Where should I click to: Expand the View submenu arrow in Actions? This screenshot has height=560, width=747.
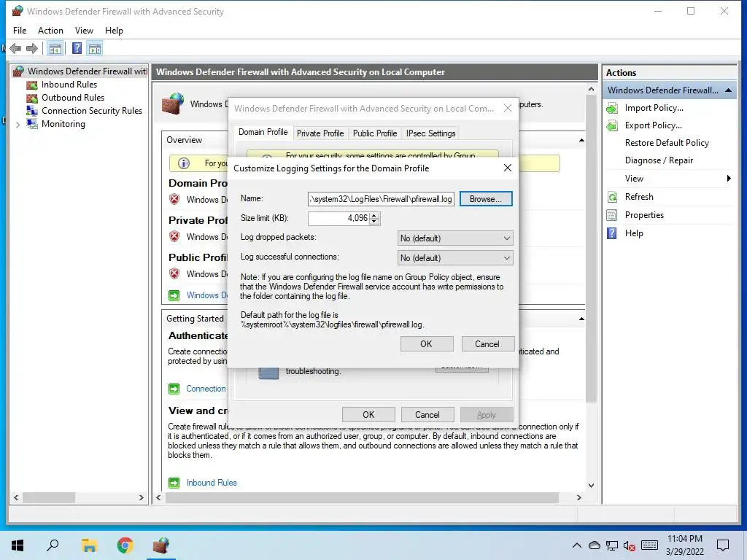[x=729, y=179]
